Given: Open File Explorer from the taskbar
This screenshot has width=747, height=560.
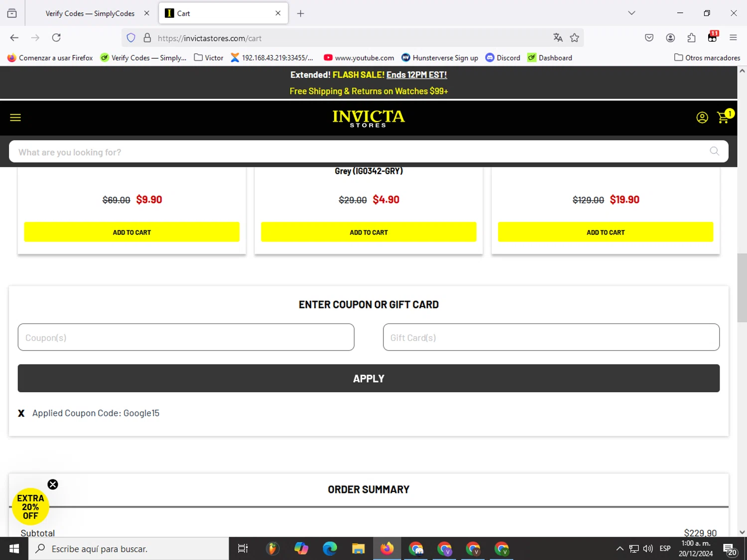Looking at the screenshot, I should click(x=358, y=549).
